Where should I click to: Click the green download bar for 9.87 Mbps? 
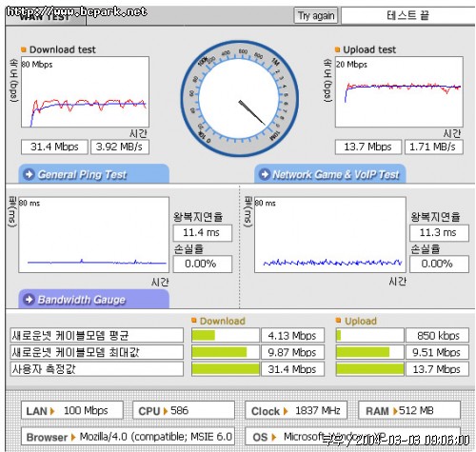point(219,352)
